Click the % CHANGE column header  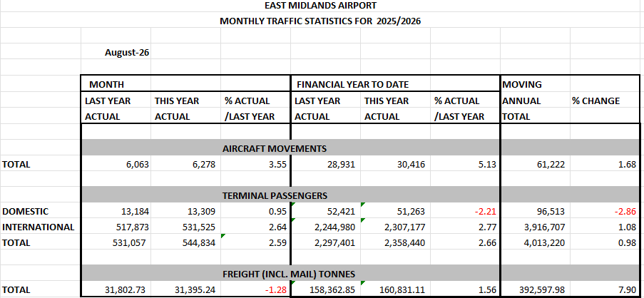(596, 101)
